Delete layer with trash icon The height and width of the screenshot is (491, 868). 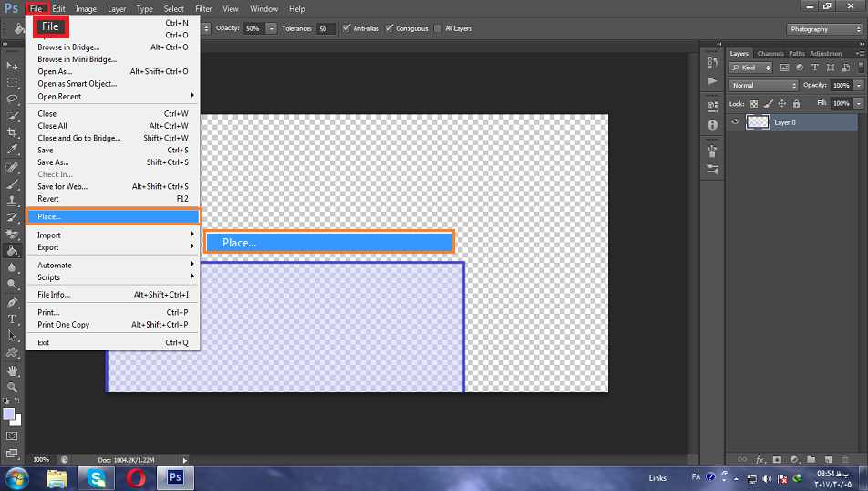pos(845,459)
